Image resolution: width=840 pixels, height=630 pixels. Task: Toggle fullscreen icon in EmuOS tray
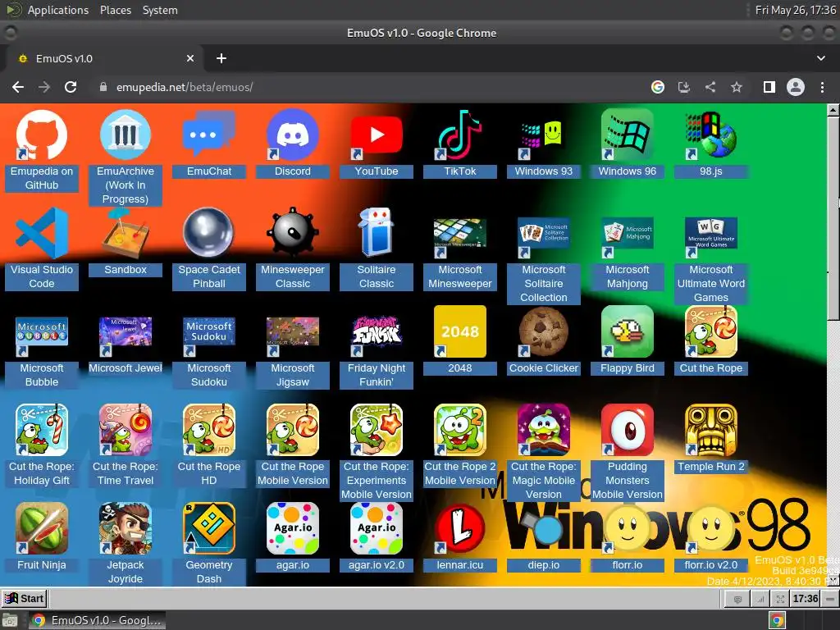pos(780,599)
